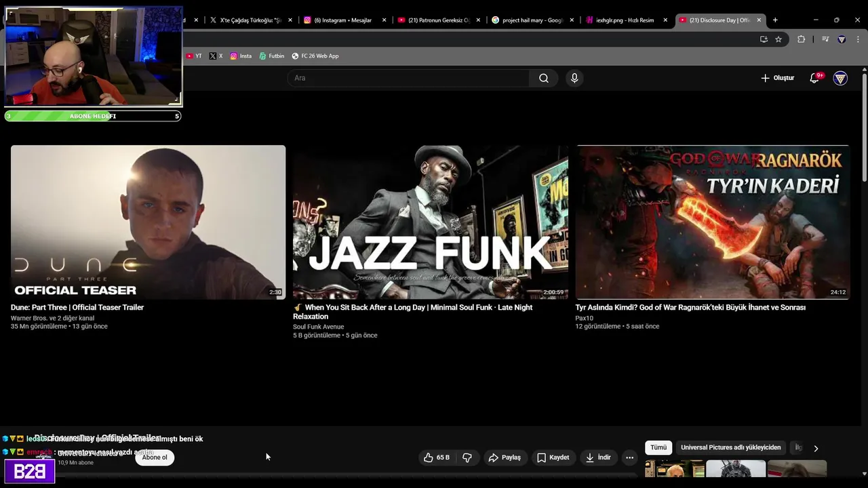Click the scrollbar down arrow

[864, 474]
